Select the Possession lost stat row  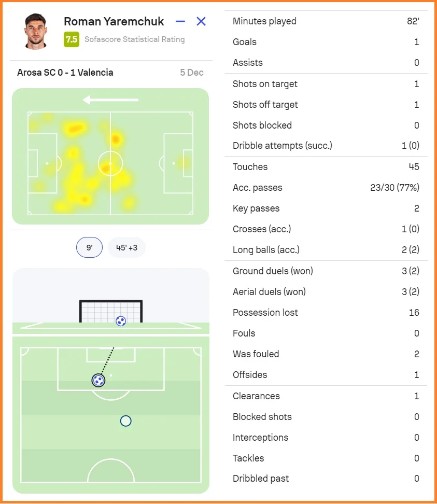[x=326, y=313]
